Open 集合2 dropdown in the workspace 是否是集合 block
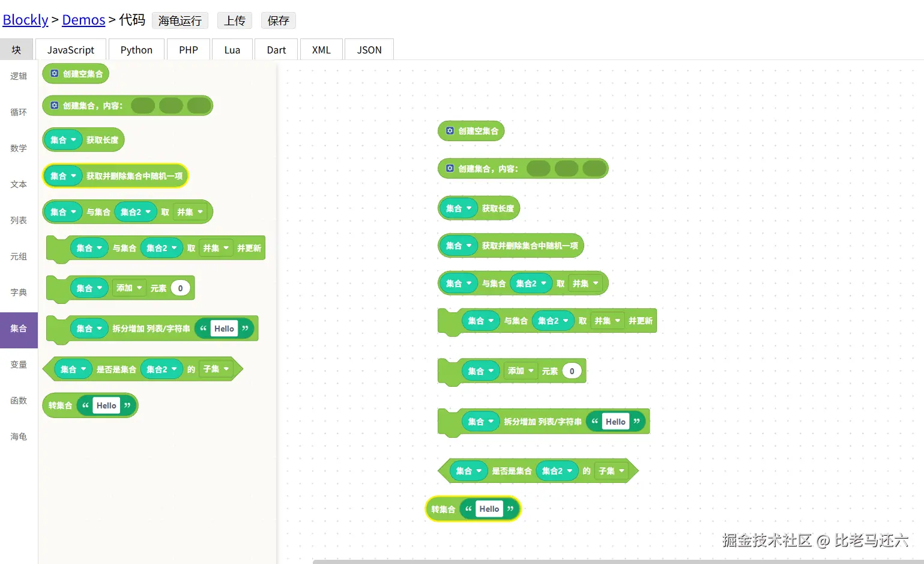 [557, 471]
